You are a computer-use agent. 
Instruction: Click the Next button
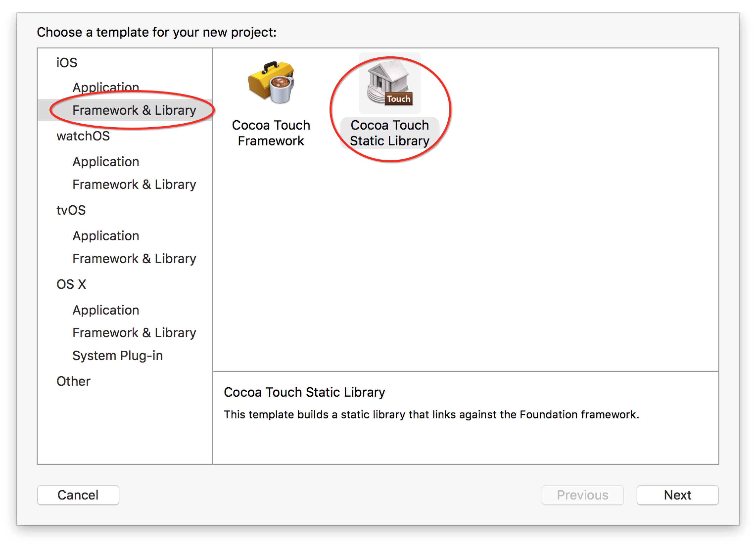tap(677, 495)
